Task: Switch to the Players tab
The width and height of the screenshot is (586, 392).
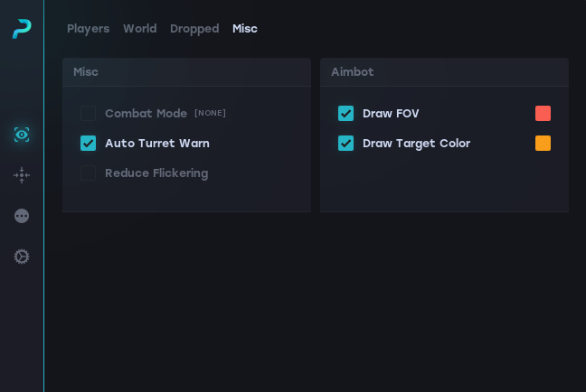Action: point(89,29)
